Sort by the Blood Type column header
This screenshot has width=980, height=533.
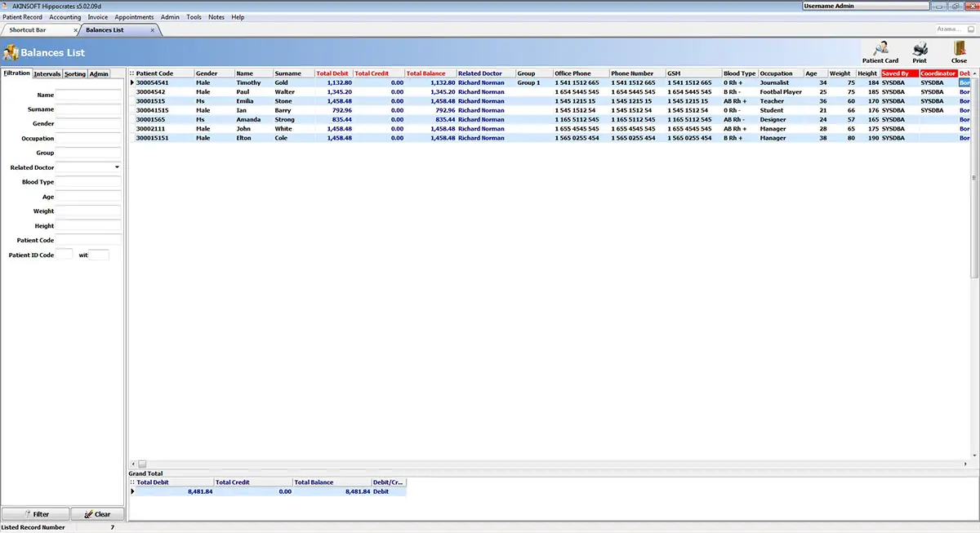[x=740, y=73]
